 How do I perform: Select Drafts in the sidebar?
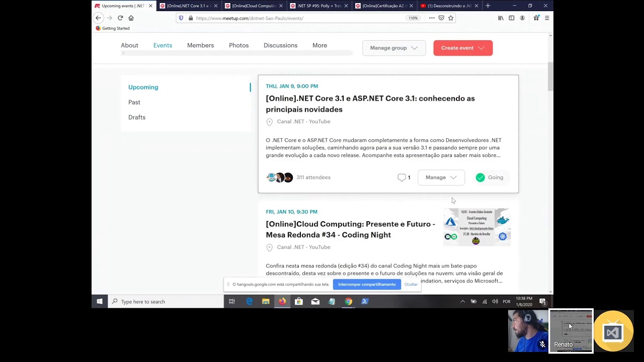137,117
